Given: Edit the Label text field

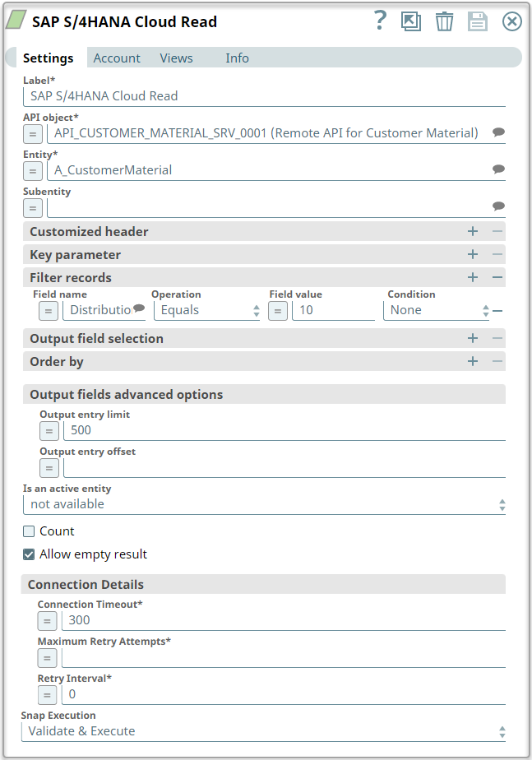Looking at the screenshot, I should click(264, 96).
